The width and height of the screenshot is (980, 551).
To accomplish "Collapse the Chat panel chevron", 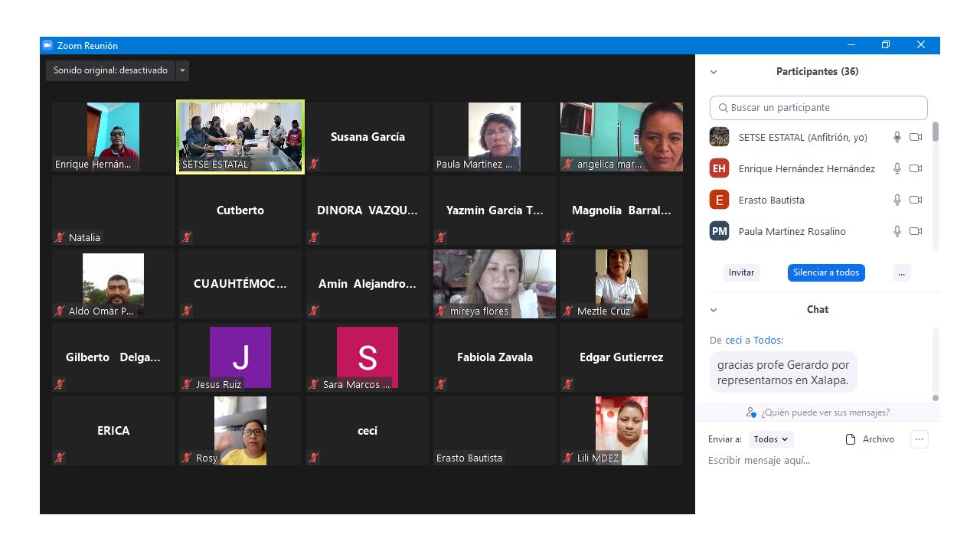I will click(x=714, y=310).
